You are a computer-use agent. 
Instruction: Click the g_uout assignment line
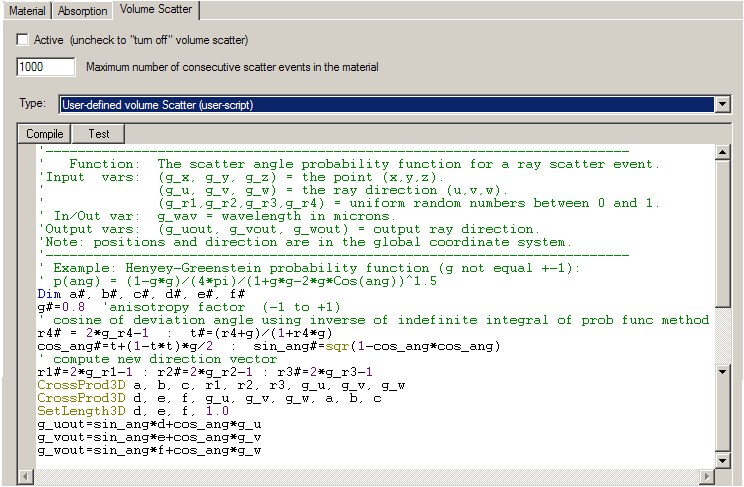click(150, 424)
